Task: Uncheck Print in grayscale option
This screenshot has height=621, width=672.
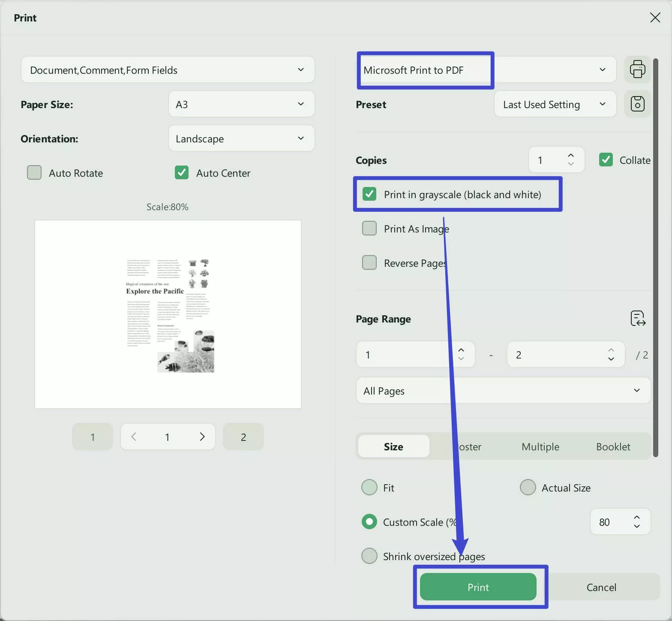Action: coord(369,194)
